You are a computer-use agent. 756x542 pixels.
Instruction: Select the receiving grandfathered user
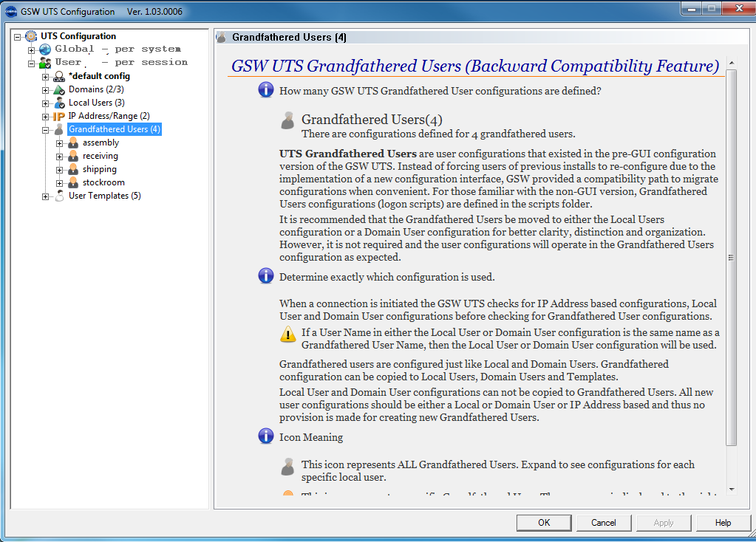click(x=101, y=156)
